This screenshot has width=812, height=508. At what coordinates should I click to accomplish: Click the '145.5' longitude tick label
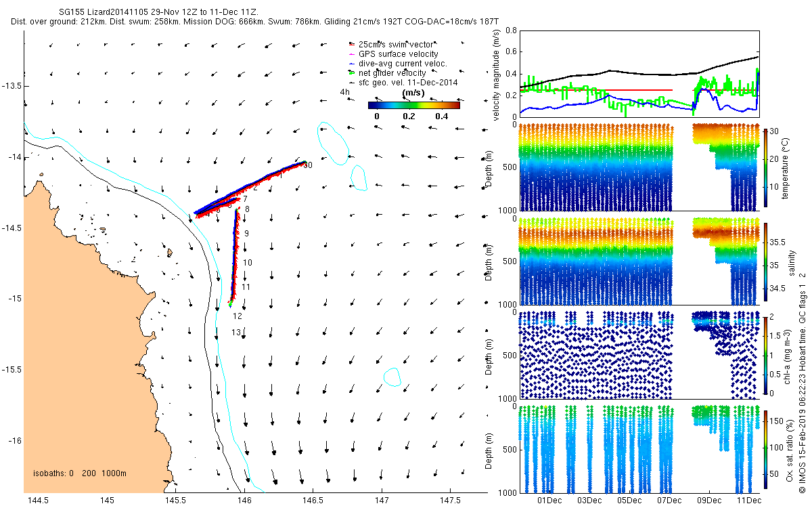[x=175, y=501]
